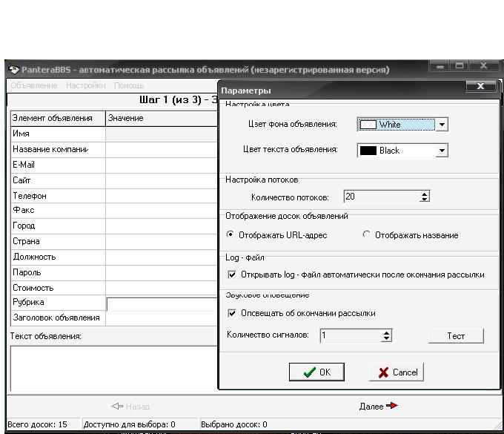
Task: Minimize the PanteraBBS main window
Action: pyautogui.click(x=440, y=66)
